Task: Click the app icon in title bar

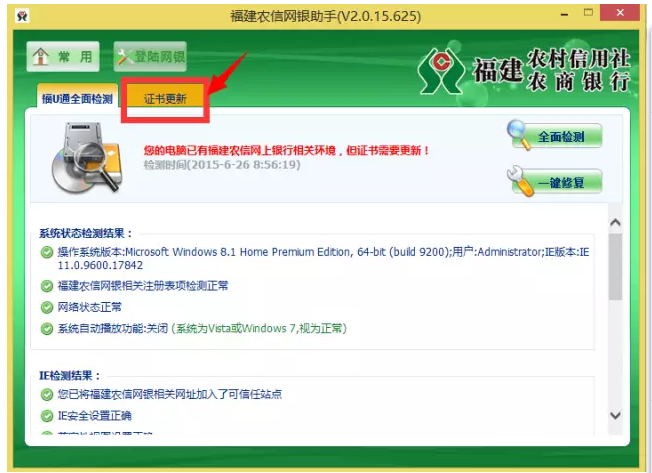Action: (x=22, y=16)
